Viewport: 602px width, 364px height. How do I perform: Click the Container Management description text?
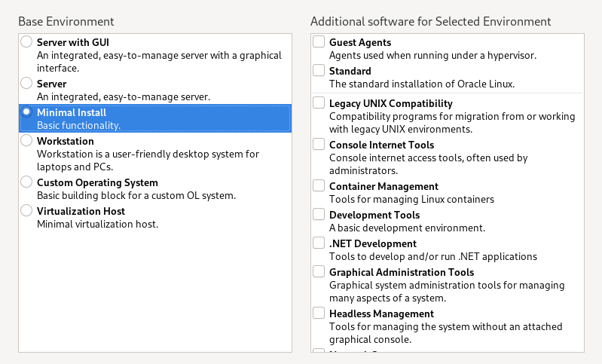pyautogui.click(x=411, y=200)
